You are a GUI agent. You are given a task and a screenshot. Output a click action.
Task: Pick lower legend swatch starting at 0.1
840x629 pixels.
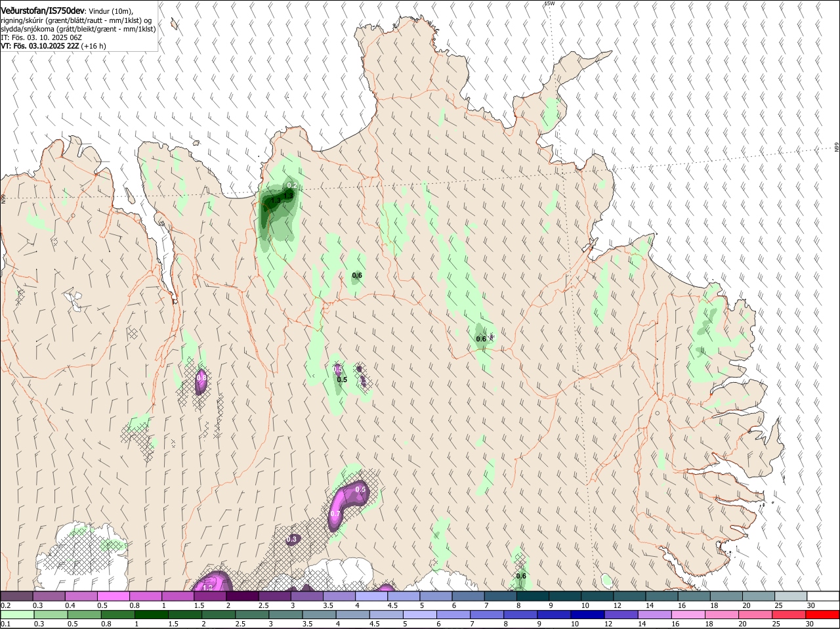pos(16,614)
